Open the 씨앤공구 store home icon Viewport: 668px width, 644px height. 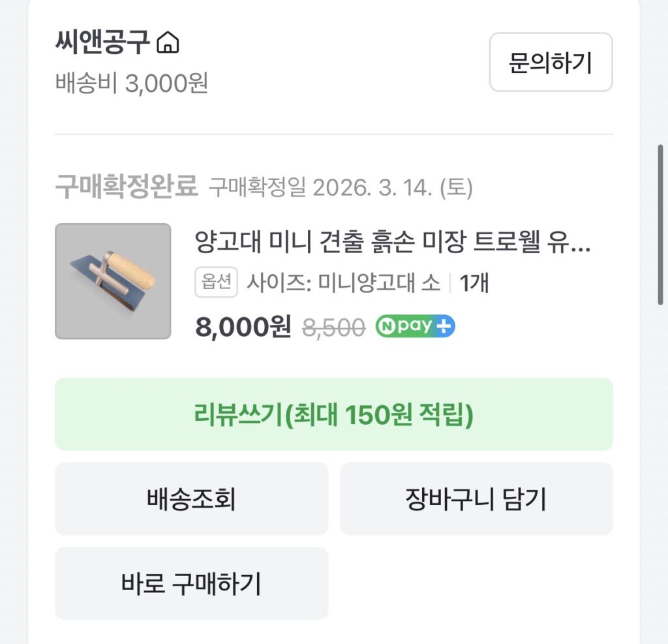click(x=168, y=43)
